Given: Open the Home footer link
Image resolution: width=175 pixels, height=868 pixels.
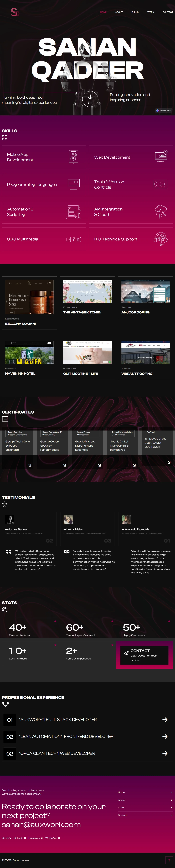Looking at the screenshot, I should coord(145,792).
